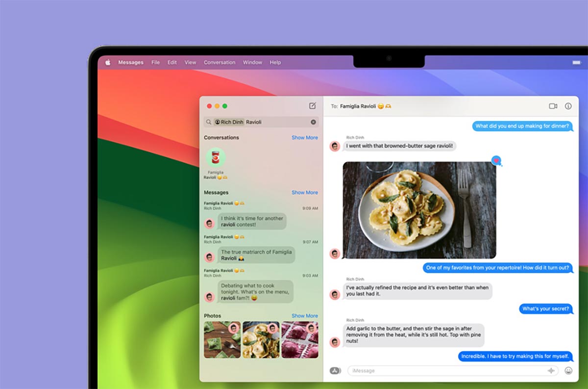Image resolution: width=588 pixels, height=389 pixels.
Task: Open the Apps button beside iMessage field
Action: [x=335, y=371]
